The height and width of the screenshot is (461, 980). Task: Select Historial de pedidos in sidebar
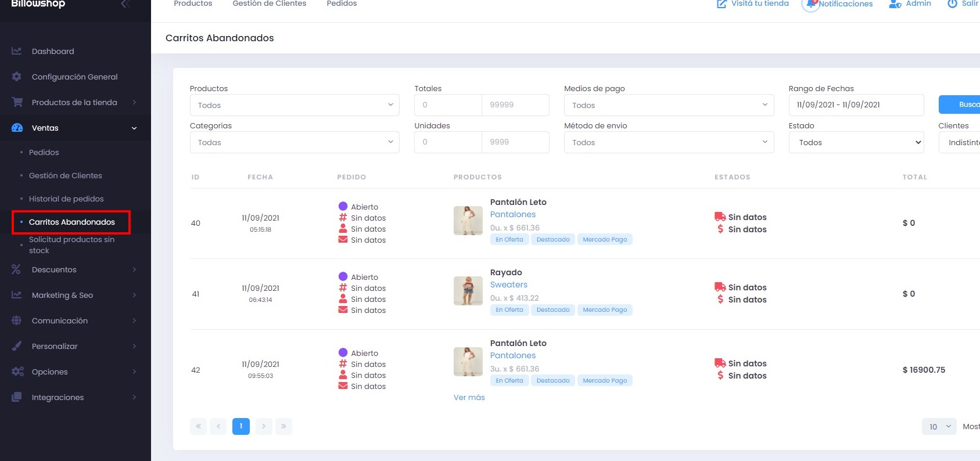click(x=66, y=199)
